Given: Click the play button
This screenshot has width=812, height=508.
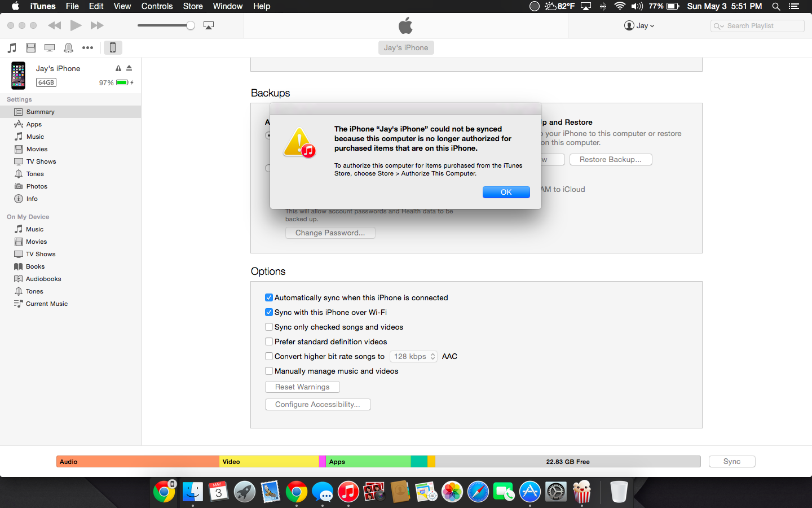Looking at the screenshot, I should point(76,25).
